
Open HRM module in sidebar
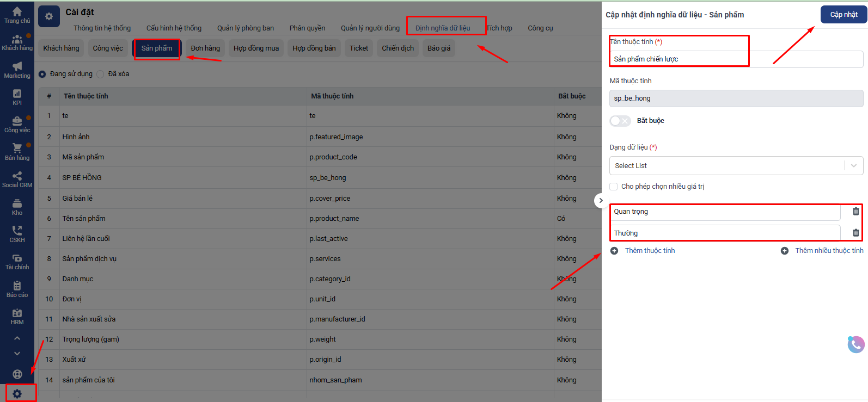pyautogui.click(x=17, y=316)
